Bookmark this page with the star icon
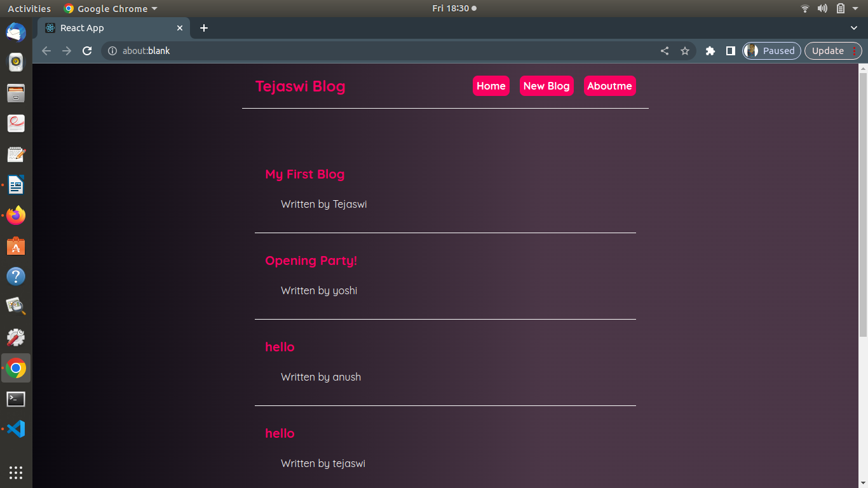This screenshot has height=488, width=868. click(x=684, y=51)
